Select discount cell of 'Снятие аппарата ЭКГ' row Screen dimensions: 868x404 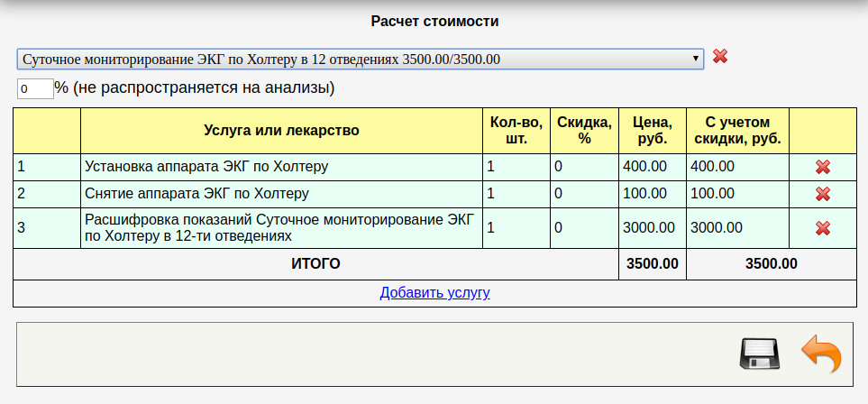[583, 194]
